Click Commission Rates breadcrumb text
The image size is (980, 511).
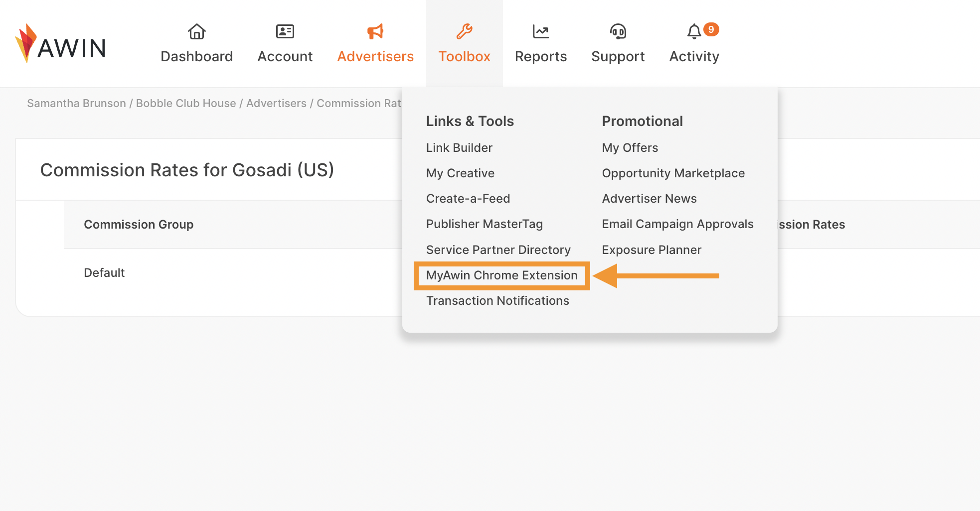tap(359, 103)
